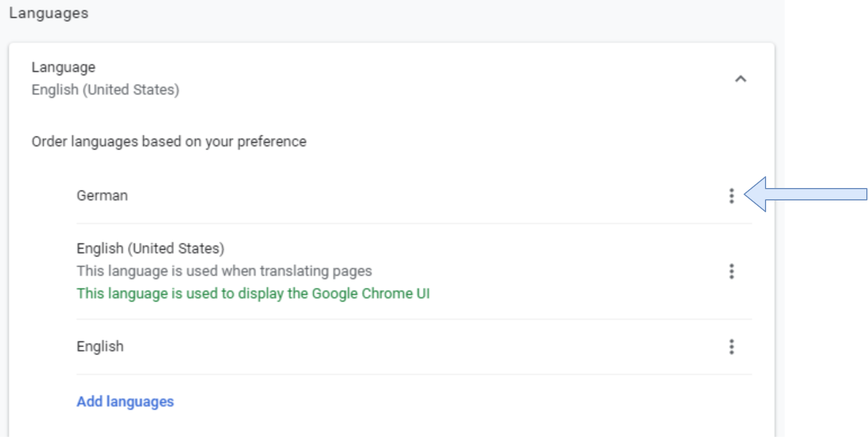Open the German language options menu
The height and width of the screenshot is (438, 868).
(731, 195)
